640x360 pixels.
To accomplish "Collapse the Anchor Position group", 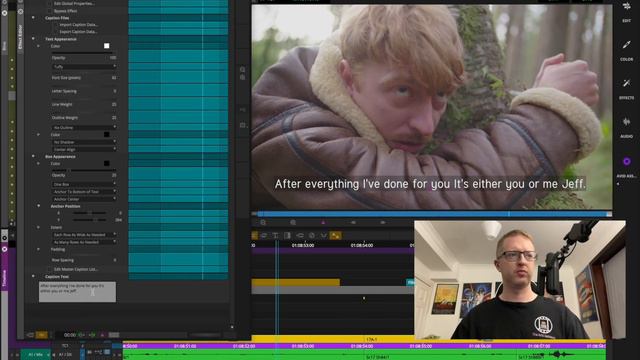I will 39,206.
